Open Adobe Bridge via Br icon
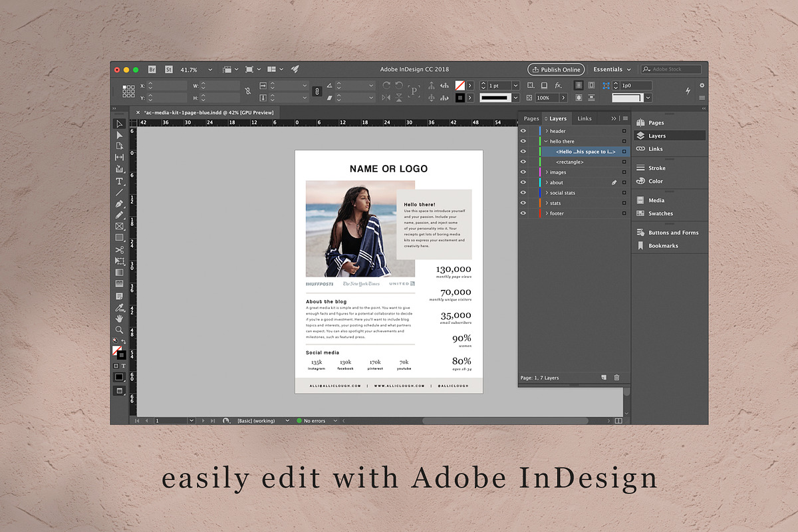The image size is (798, 532). point(152,69)
